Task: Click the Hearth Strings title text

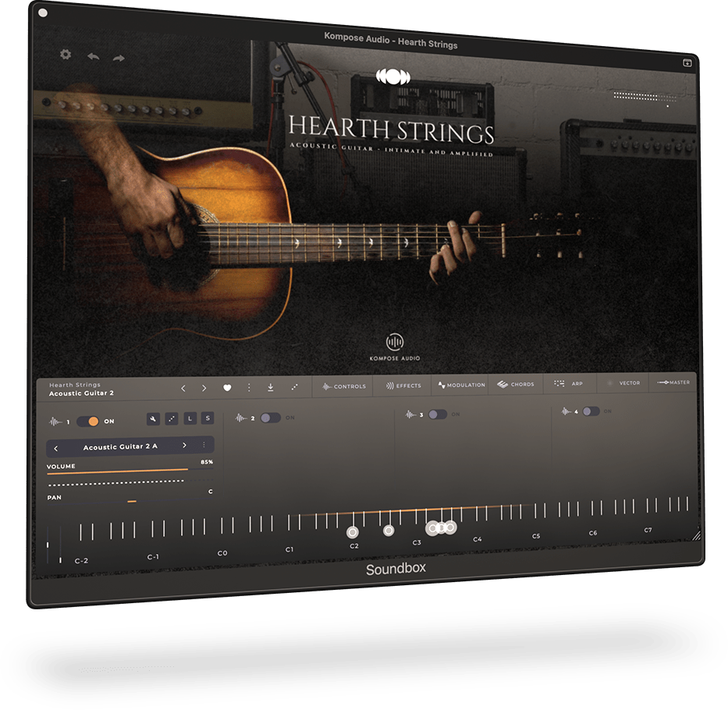Action: coord(391,130)
